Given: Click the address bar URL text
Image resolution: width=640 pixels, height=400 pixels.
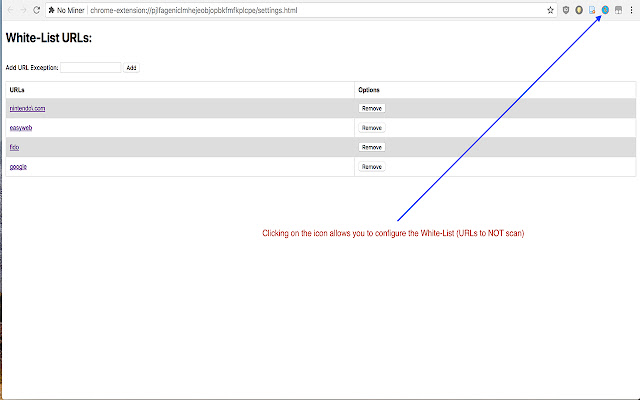Looking at the screenshot, I should coord(193,10).
